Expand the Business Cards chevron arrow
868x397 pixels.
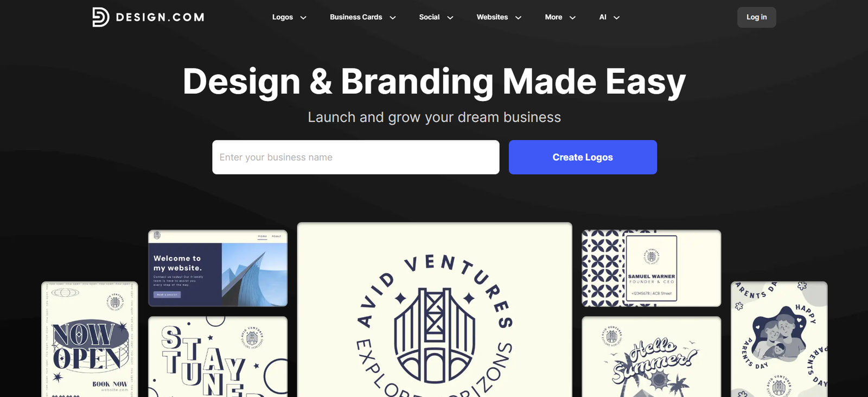click(393, 17)
